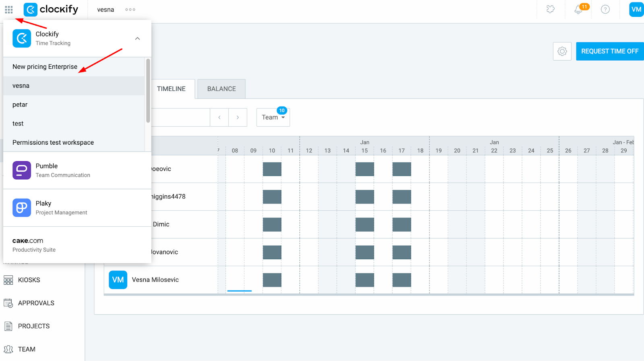Switch to the Timeline tab
Image resolution: width=644 pixels, height=361 pixels.
click(171, 89)
